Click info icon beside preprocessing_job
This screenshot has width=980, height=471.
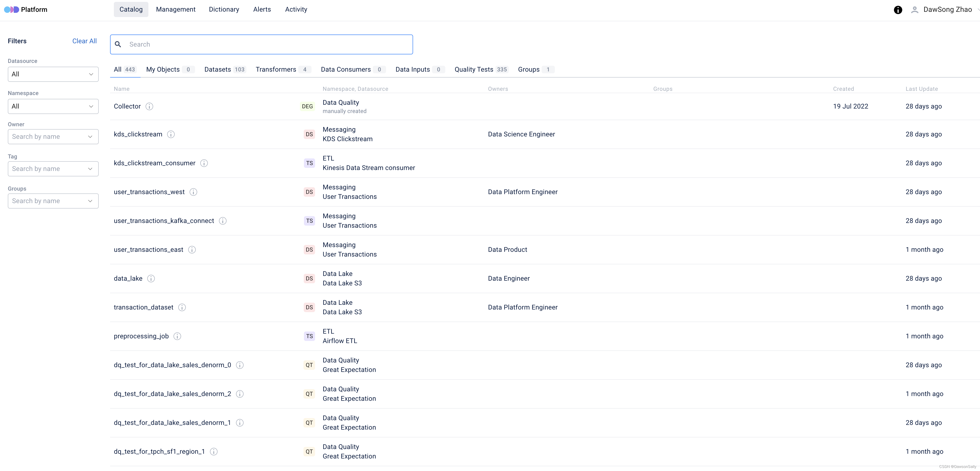pyautogui.click(x=177, y=336)
